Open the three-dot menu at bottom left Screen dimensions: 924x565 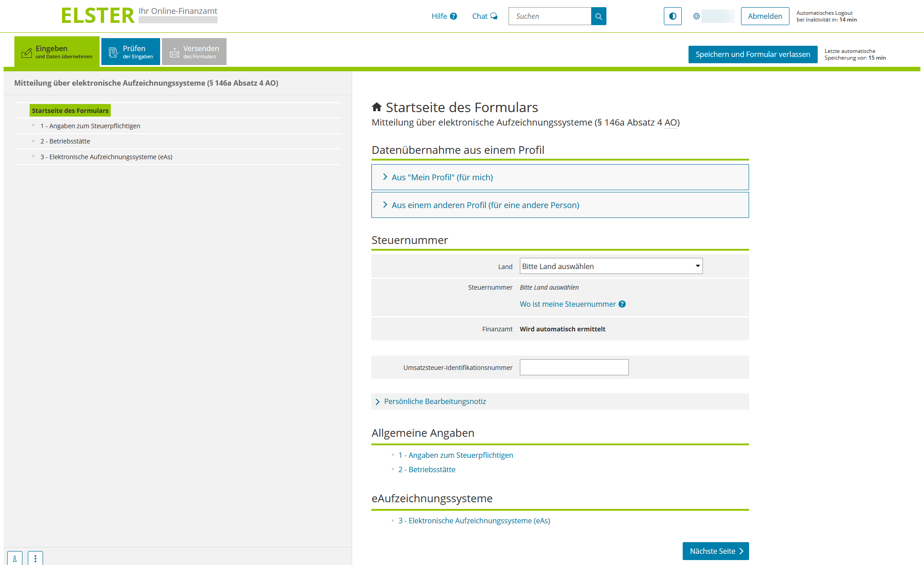click(x=35, y=558)
